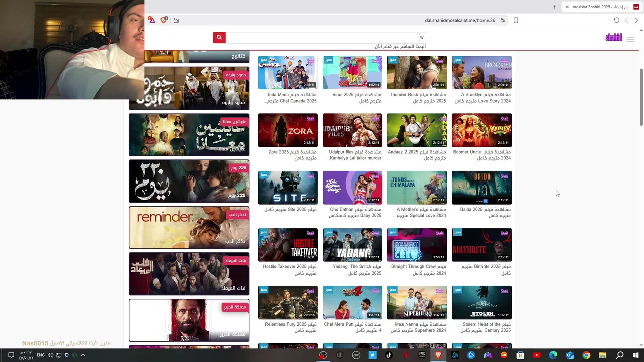
Task: Open Oho Enthan Baby 2025 thumbnail
Action: click(x=352, y=188)
